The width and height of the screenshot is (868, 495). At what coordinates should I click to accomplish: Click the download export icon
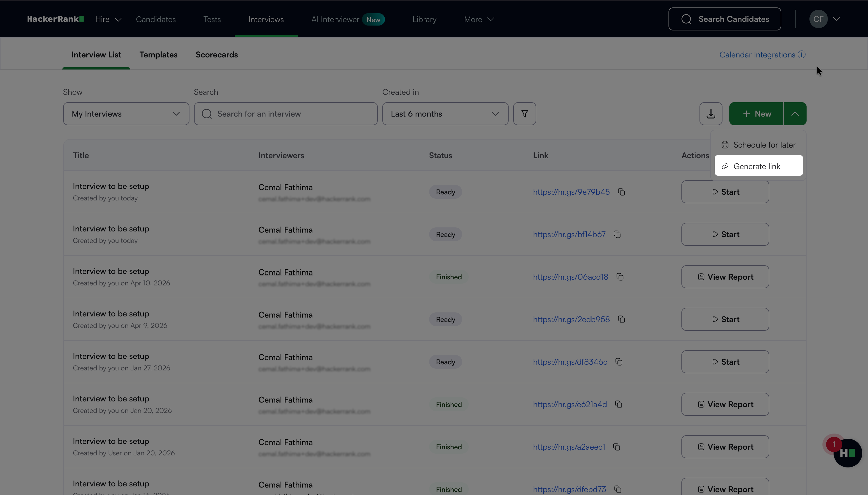[711, 113]
